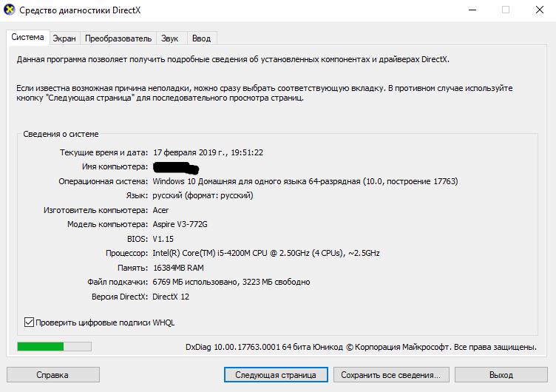Switch to the Экран tab

(64, 38)
